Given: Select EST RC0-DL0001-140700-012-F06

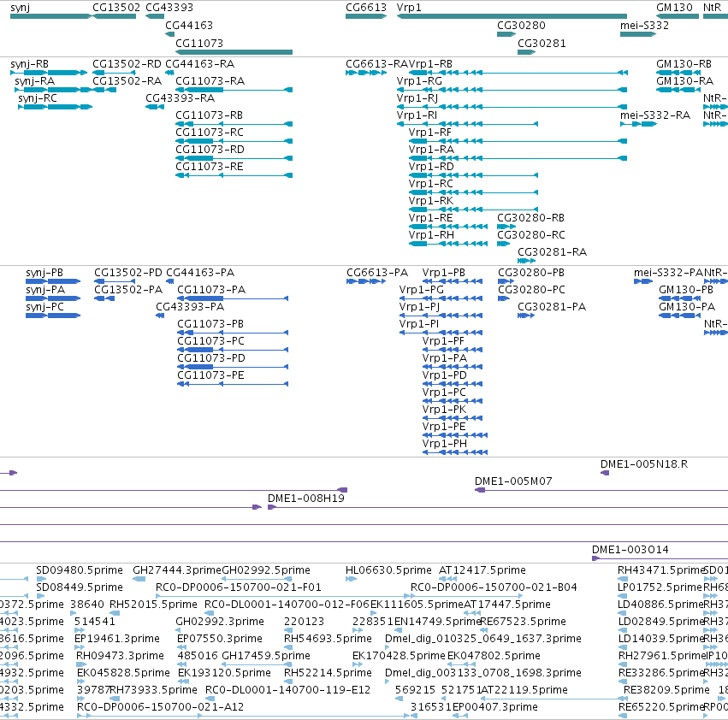Looking at the screenshot, I should 287,605.
